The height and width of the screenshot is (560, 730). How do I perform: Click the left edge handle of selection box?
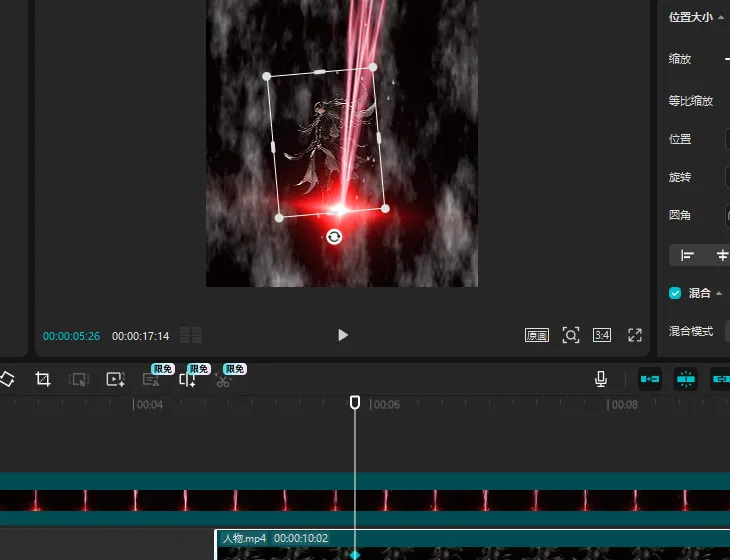pyautogui.click(x=273, y=147)
